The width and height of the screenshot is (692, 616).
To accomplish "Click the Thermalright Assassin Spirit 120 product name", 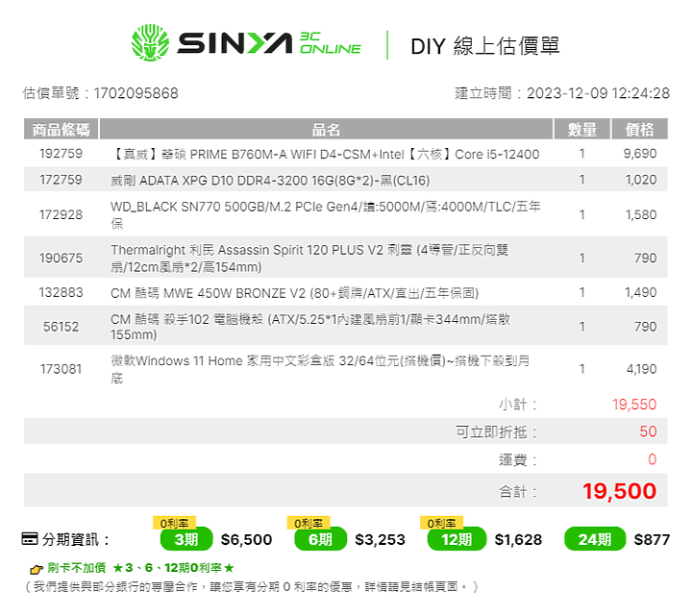I will click(x=309, y=259).
